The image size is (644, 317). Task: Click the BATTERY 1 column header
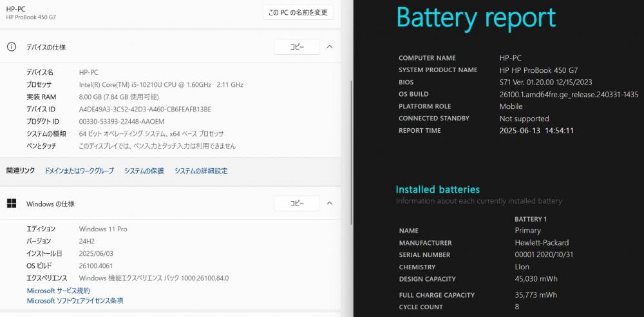pos(531,219)
